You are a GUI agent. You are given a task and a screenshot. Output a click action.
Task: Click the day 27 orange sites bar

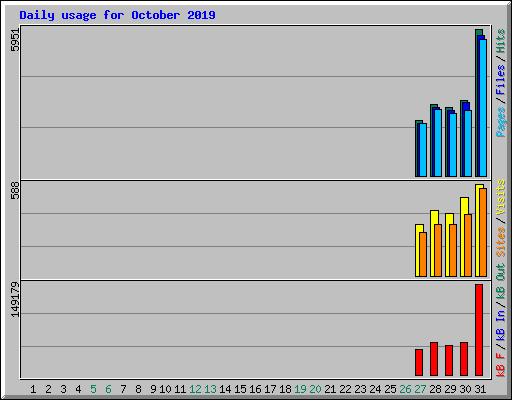click(423, 254)
